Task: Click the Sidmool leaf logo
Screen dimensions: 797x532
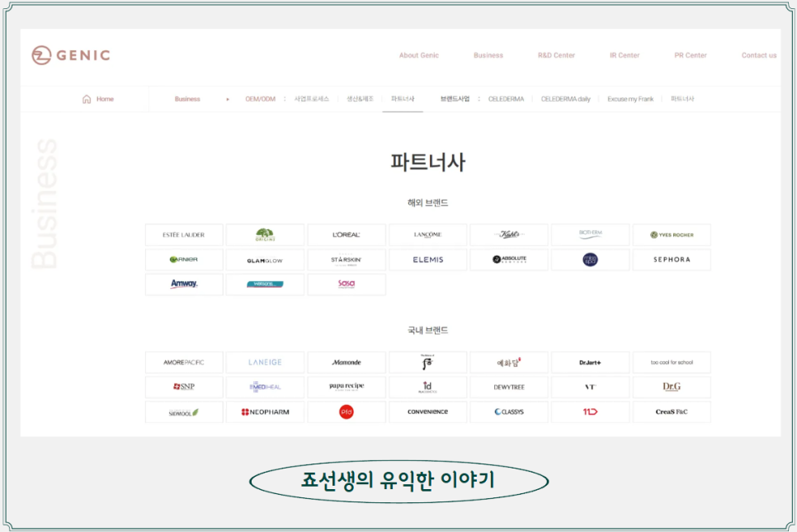Action: 184,412
